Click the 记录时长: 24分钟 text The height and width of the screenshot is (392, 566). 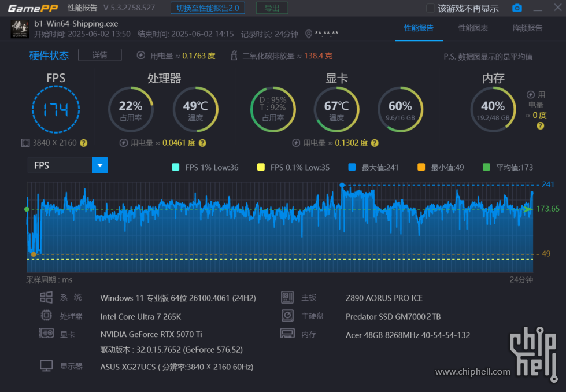pos(269,34)
